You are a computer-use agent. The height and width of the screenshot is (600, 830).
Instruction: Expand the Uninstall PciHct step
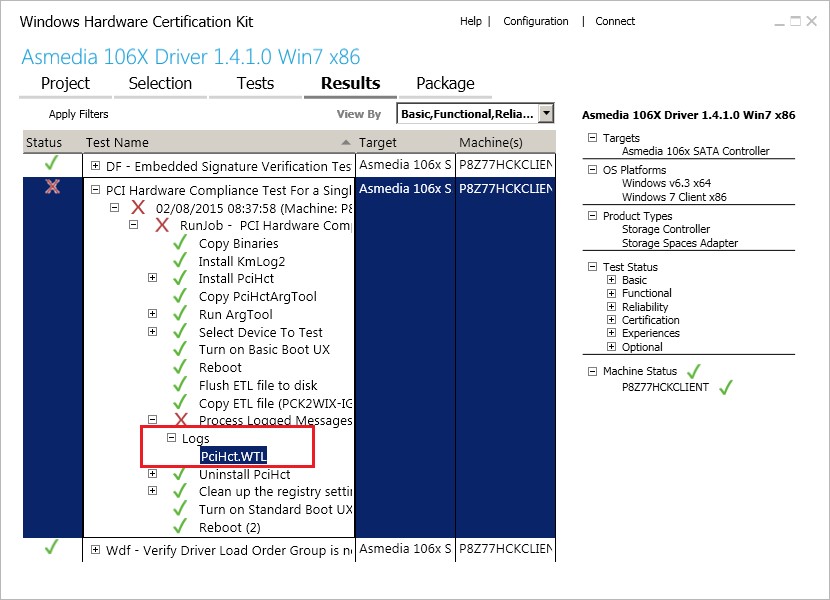click(x=152, y=473)
